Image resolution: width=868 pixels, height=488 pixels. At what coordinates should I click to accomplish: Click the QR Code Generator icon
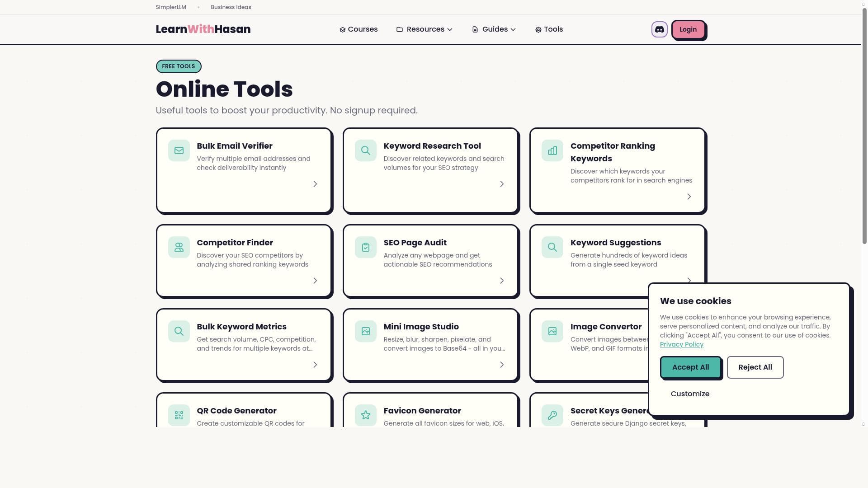point(179,415)
